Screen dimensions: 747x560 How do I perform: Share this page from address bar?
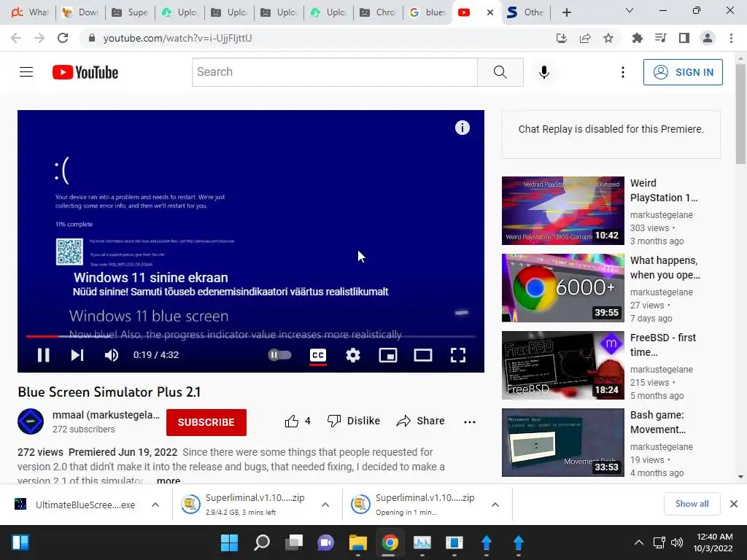(x=585, y=38)
